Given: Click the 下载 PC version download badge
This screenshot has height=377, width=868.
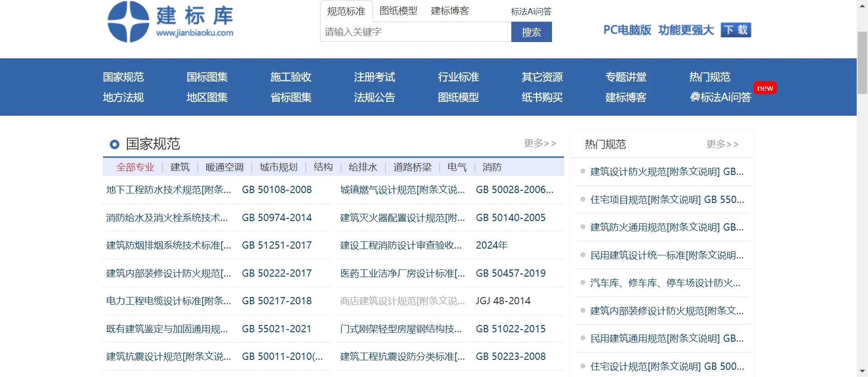Looking at the screenshot, I should click(736, 30).
